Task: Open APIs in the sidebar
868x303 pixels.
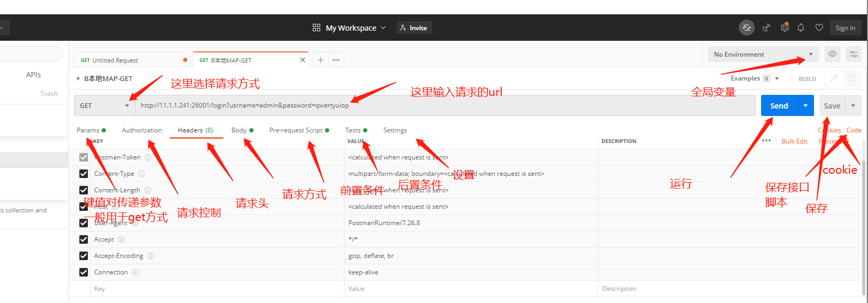Action: click(33, 75)
